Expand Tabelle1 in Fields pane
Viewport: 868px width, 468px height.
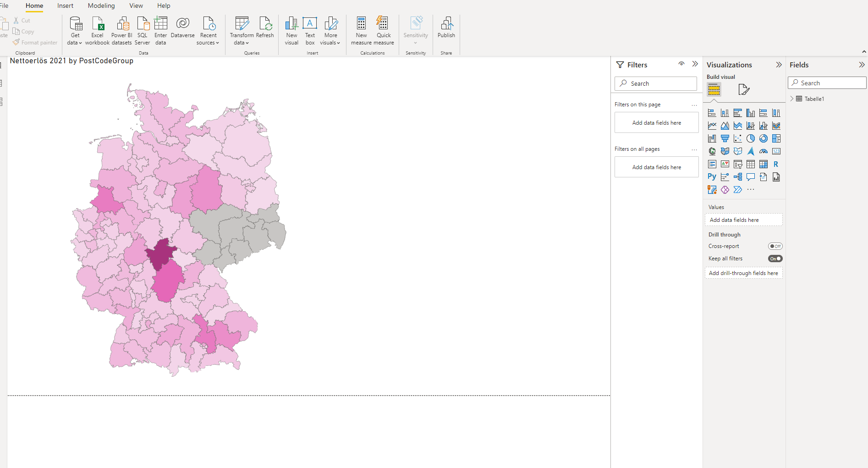pos(791,99)
